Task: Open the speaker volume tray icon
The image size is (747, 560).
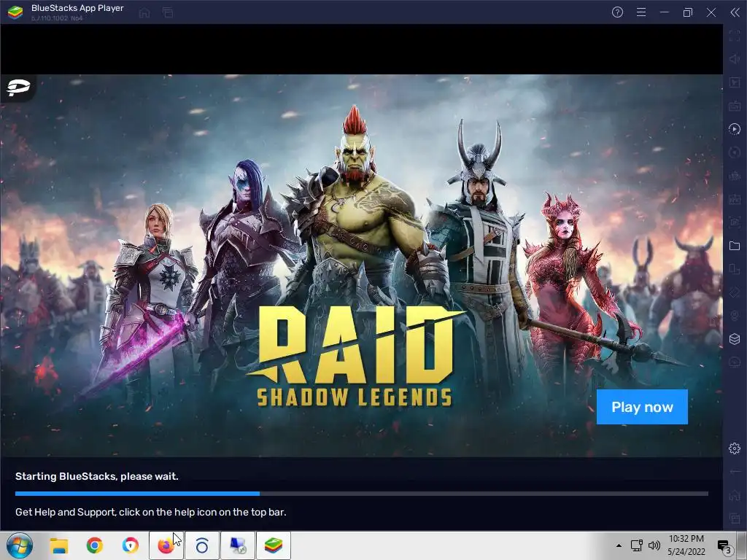Action: point(654,545)
